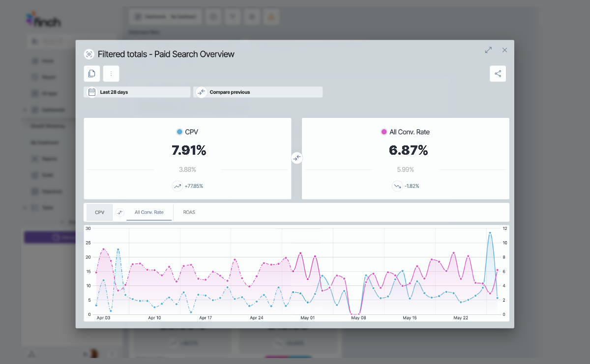
Task: Click the focus icon beside the title
Action: [x=89, y=54]
